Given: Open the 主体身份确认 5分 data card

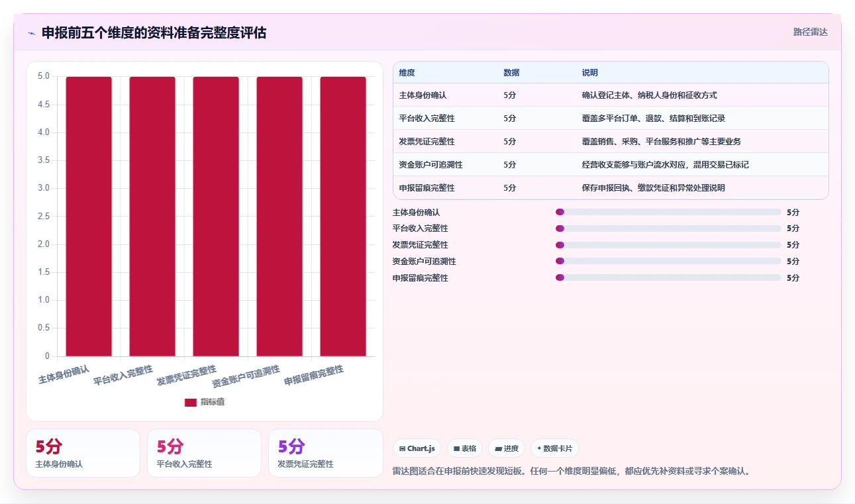Looking at the screenshot, I should pyautogui.click(x=83, y=453).
